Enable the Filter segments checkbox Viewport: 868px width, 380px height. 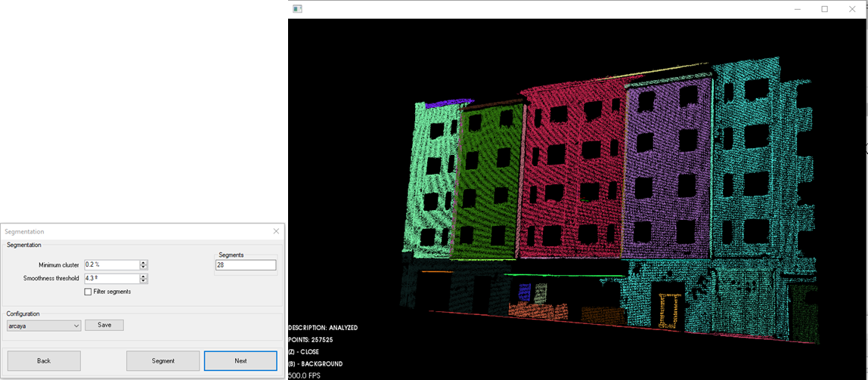(x=88, y=292)
